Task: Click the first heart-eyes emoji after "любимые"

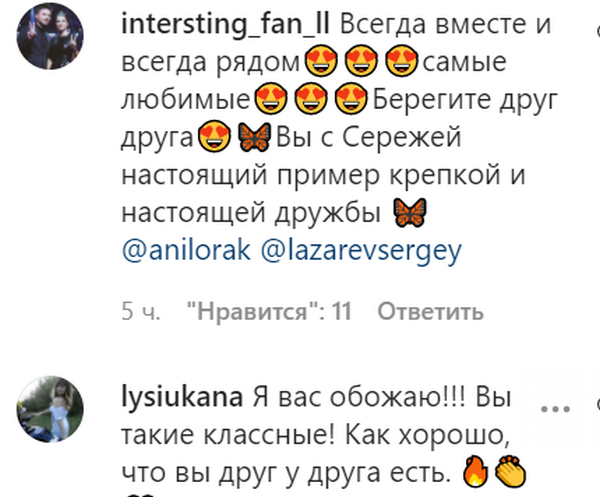Action: tap(271, 99)
